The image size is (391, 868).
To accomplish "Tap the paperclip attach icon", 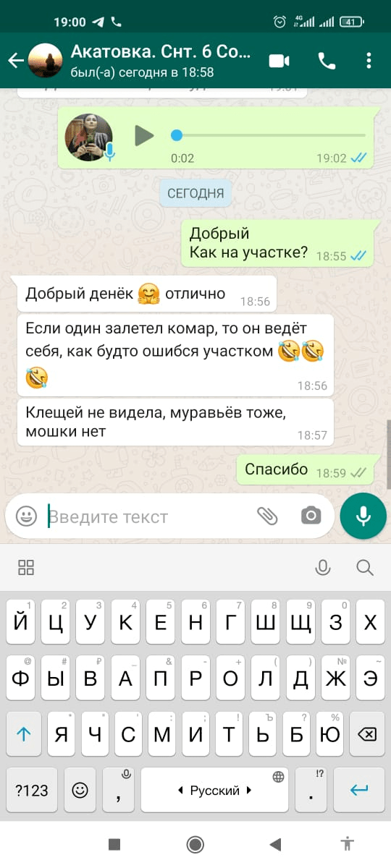I will tap(268, 516).
